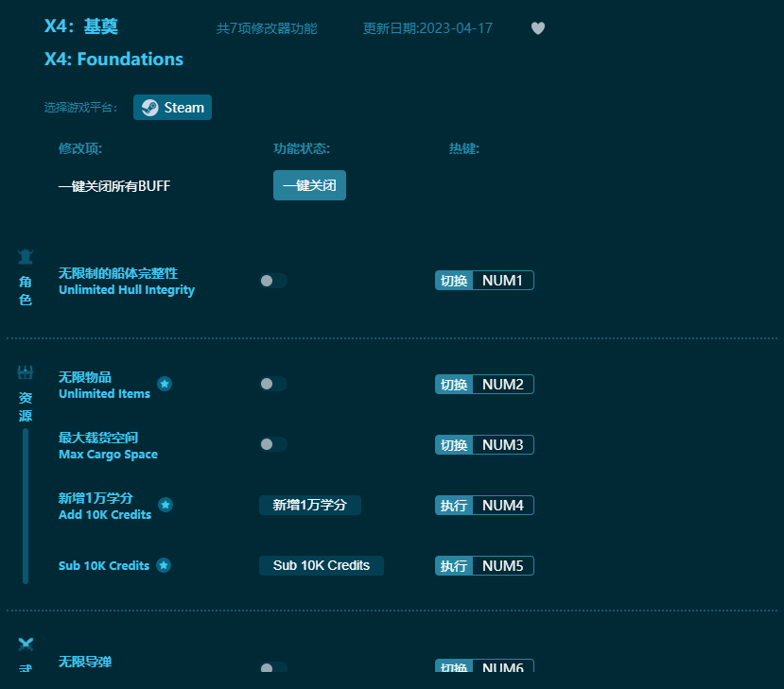Click the X4: Foundations title link

(113, 59)
